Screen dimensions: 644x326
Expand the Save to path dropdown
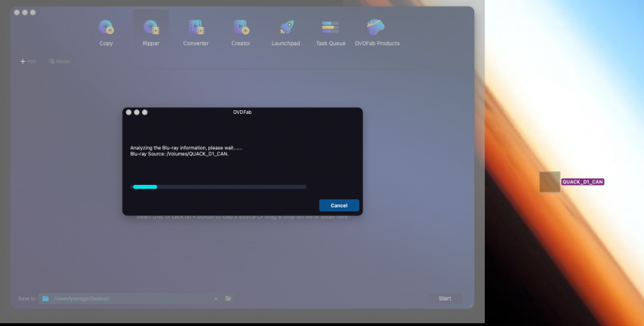tap(216, 299)
